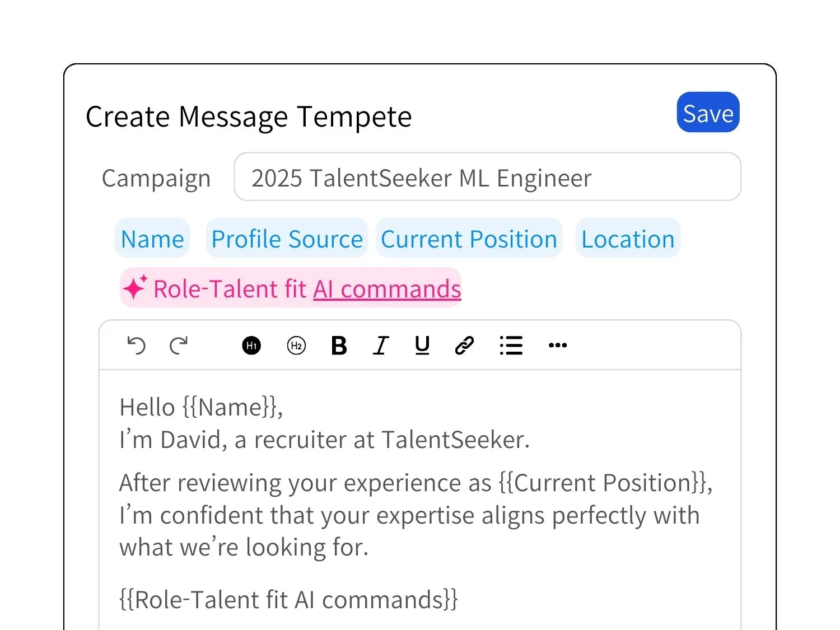
Task: Click the redo arrow icon
Action: tap(179, 346)
